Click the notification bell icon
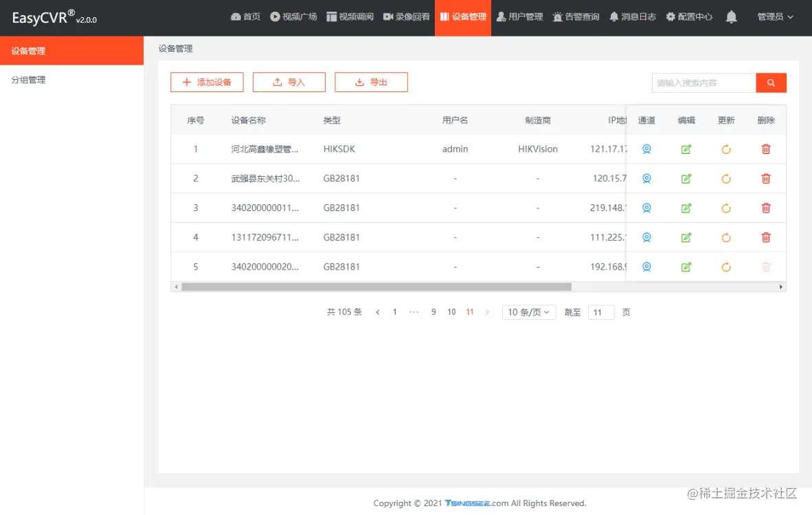Screen dimensions: 812x515 click(731, 17)
